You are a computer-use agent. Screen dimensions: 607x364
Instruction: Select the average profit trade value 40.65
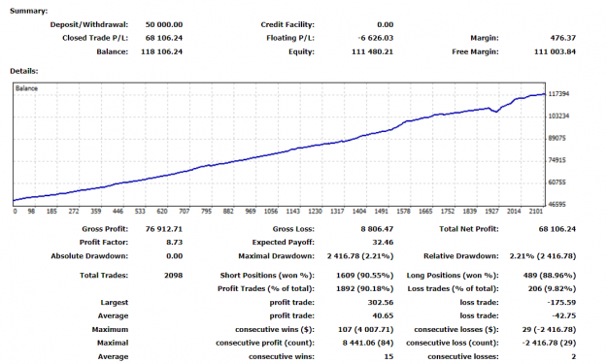(383, 316)
